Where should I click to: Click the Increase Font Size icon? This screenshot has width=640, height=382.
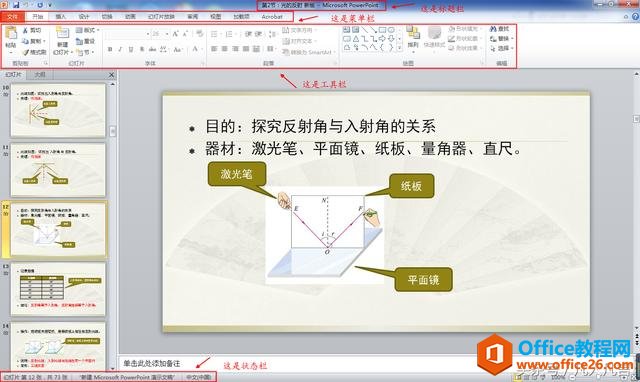click(x=175, y=34)
